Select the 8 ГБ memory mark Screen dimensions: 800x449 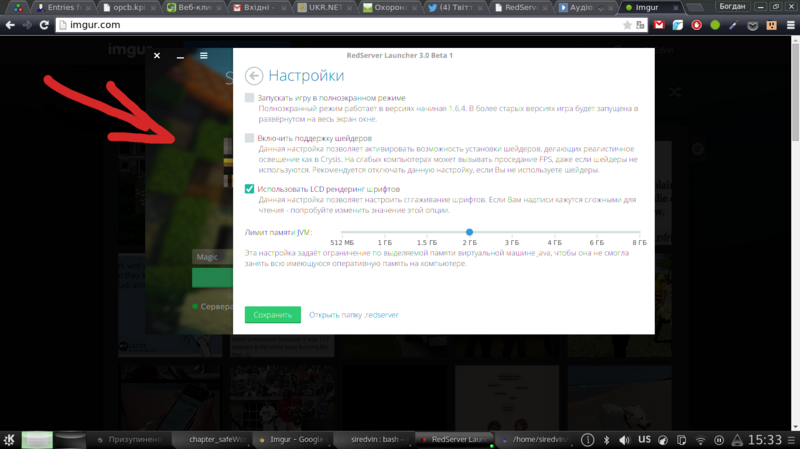(639, 242)
